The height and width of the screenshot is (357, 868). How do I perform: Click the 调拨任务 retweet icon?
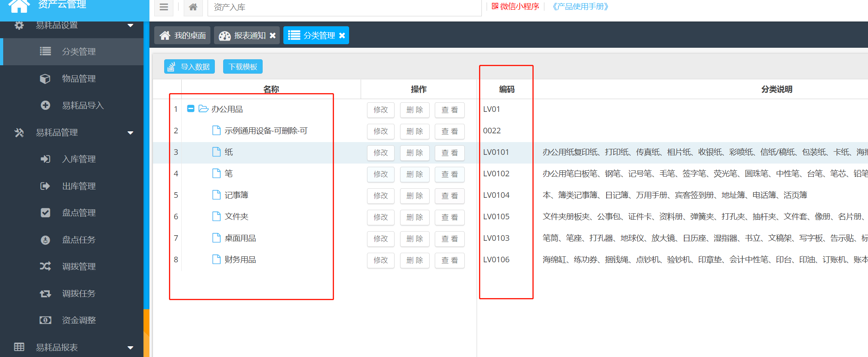[45, 294]
